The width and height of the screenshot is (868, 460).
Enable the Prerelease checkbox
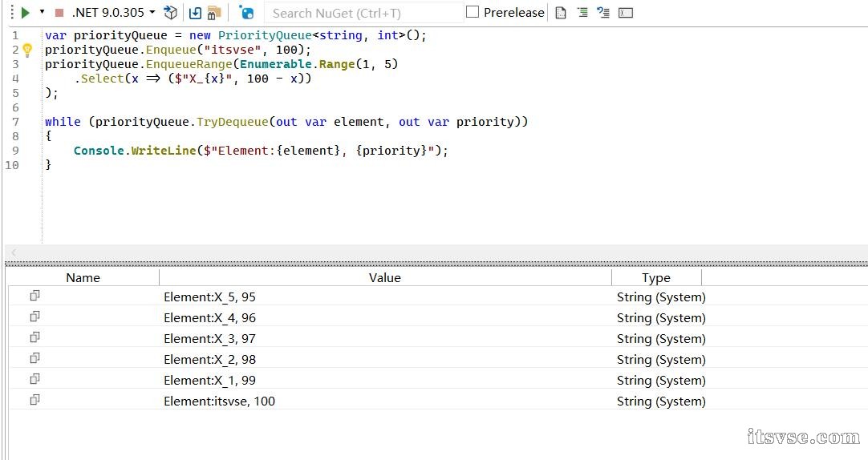pos(473,12)
